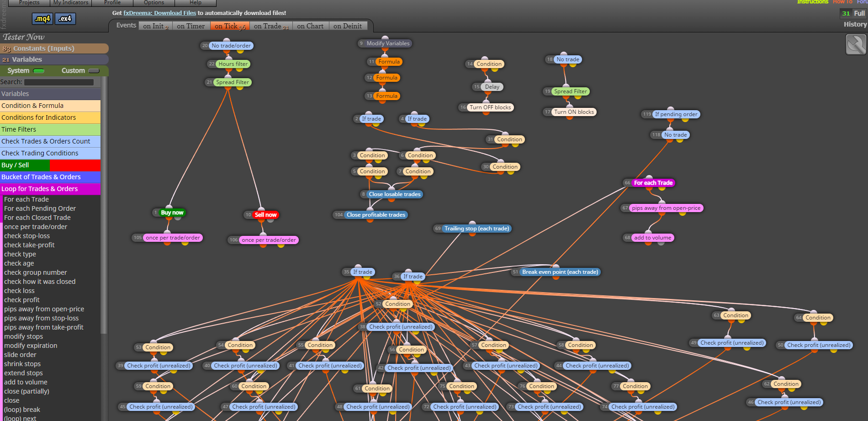This screenshot has width=868, height=421.
Task: Open the Instructions link
Action: pos(812,2)
